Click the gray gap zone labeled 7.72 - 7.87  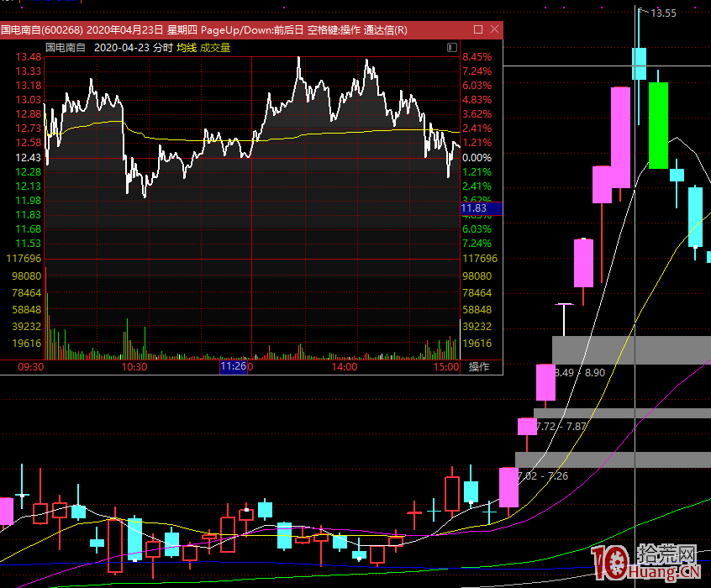point(622,413)
